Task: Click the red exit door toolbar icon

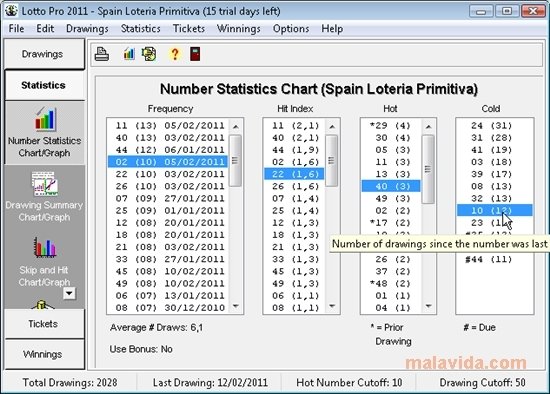Action: click(x=195, y=54)
